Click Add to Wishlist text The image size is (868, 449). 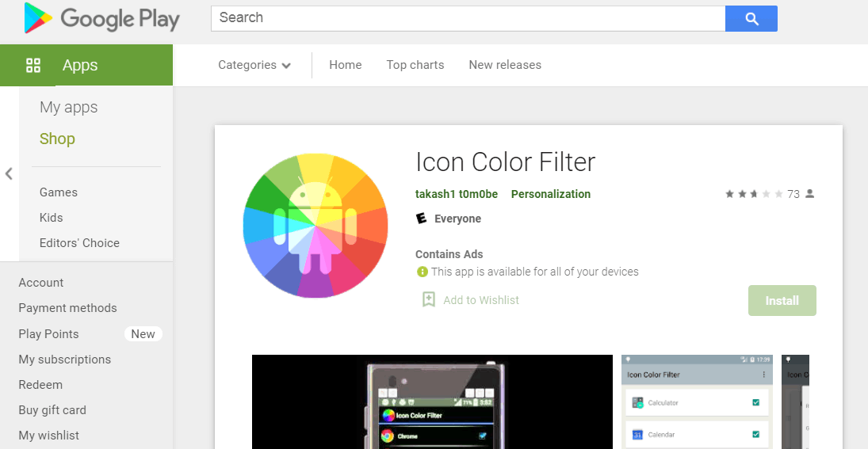(481, 300)
